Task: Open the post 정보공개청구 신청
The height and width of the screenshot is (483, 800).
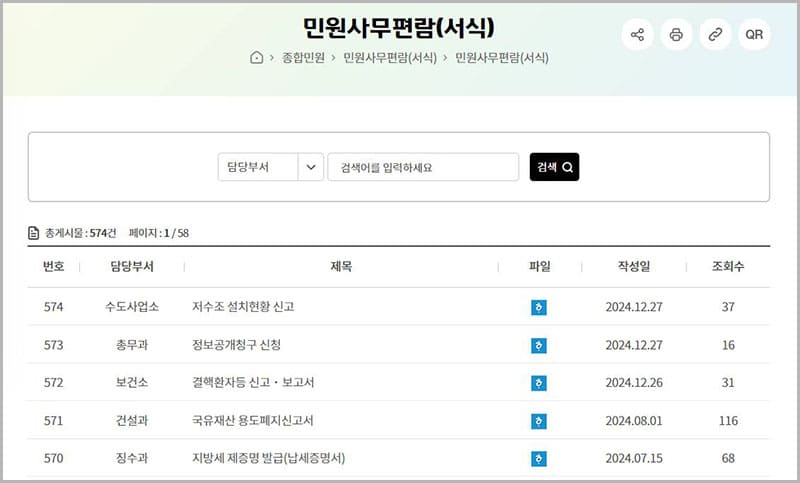Action: pyautogui.click(x=236, y=345)
